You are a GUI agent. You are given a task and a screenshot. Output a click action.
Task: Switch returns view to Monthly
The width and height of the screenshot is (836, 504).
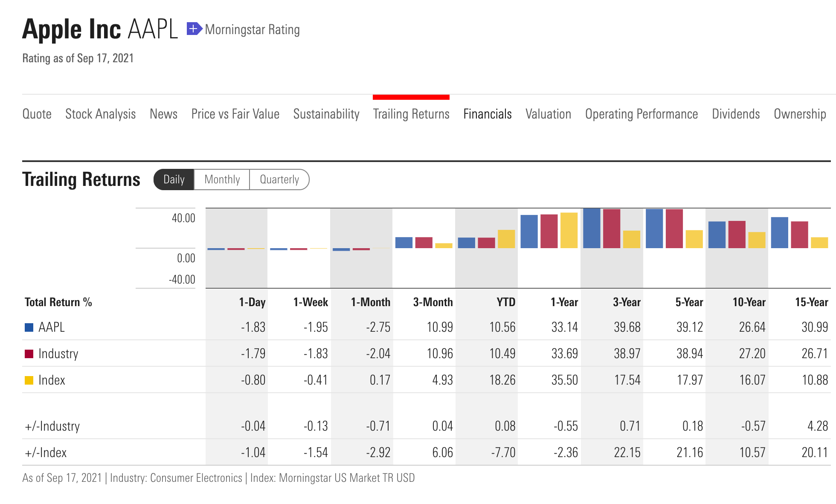[x=222, y=180]
